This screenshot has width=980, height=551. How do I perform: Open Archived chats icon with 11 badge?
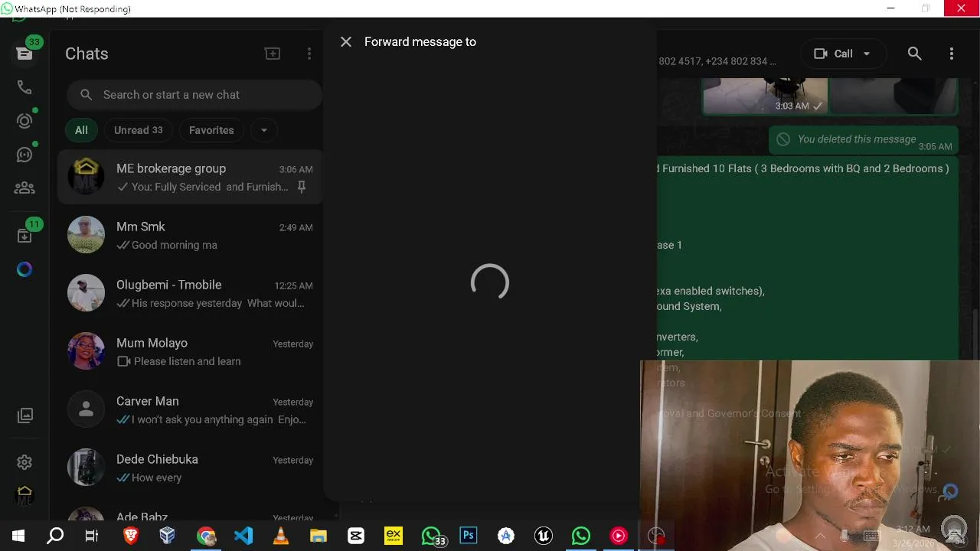pos(24,236)
